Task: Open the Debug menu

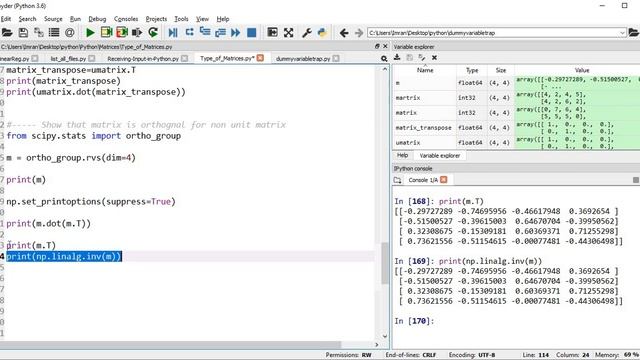Action: tap(97, 19)
